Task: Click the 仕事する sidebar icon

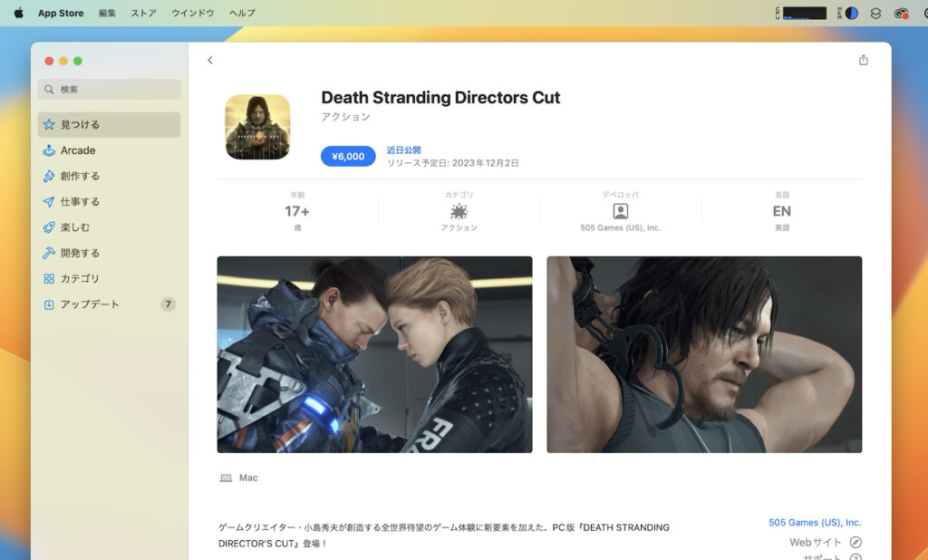Action: click(49, 201)
